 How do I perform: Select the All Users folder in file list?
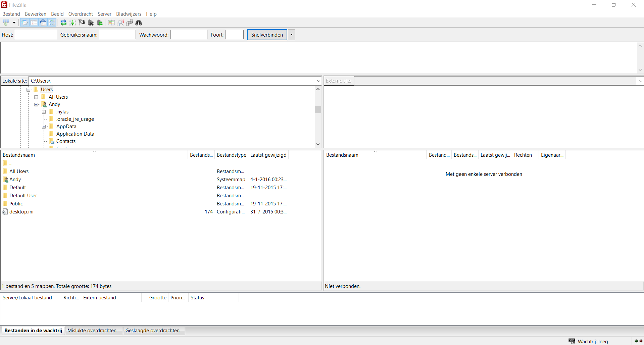(19, 171)
